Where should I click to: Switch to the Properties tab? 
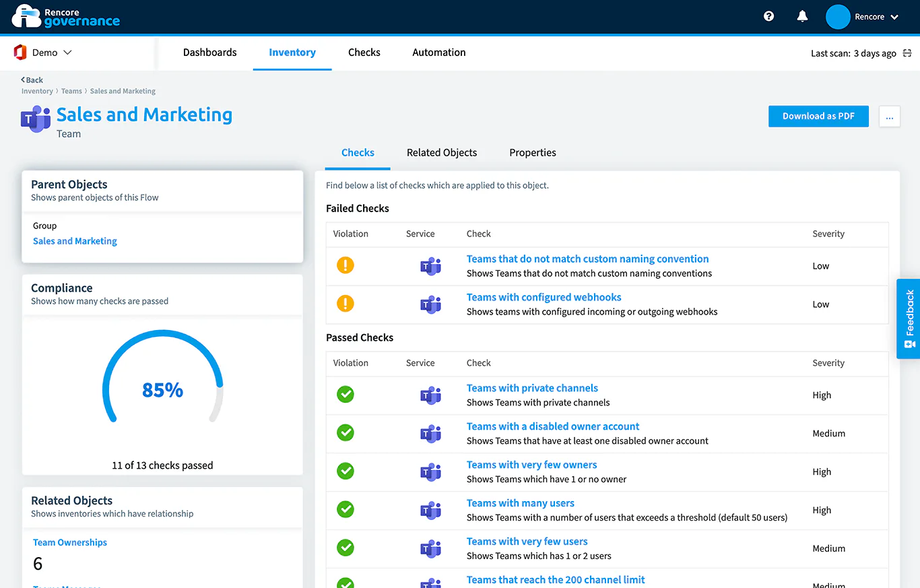(x=533, y=153)
